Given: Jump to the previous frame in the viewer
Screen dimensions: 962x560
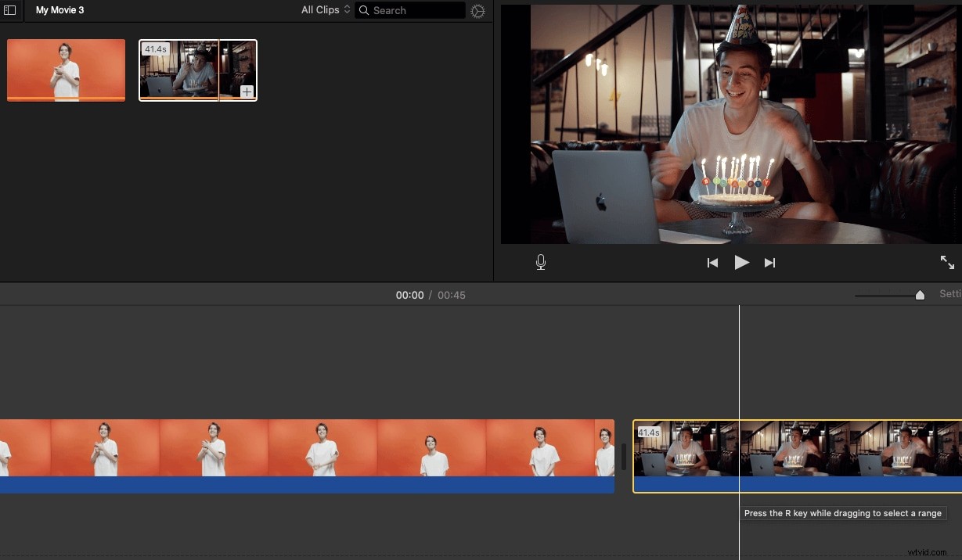Looking at the screenshot, I should pyautogui.click(x=712, y=262).
